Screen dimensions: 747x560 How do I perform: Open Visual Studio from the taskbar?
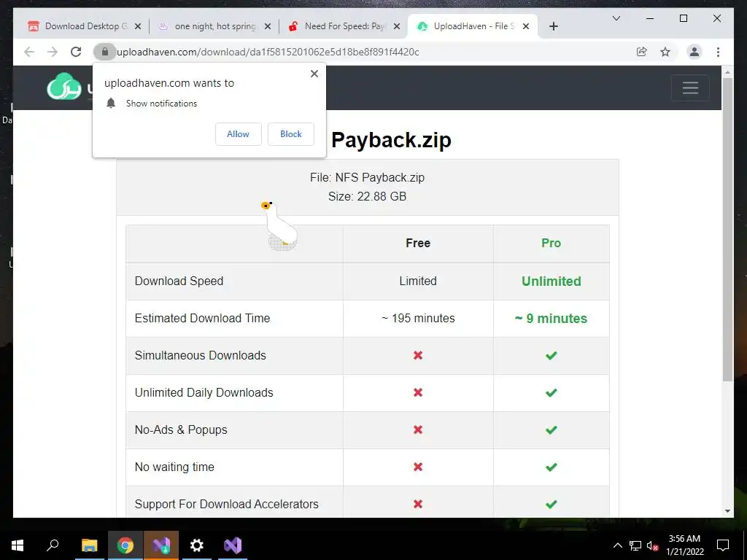coord(233,545)
